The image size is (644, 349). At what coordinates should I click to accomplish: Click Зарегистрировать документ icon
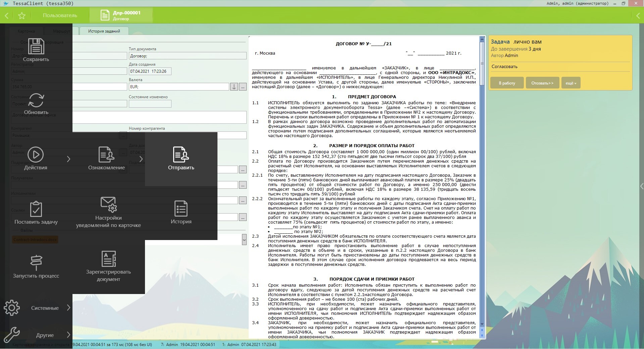coord(108,259)
